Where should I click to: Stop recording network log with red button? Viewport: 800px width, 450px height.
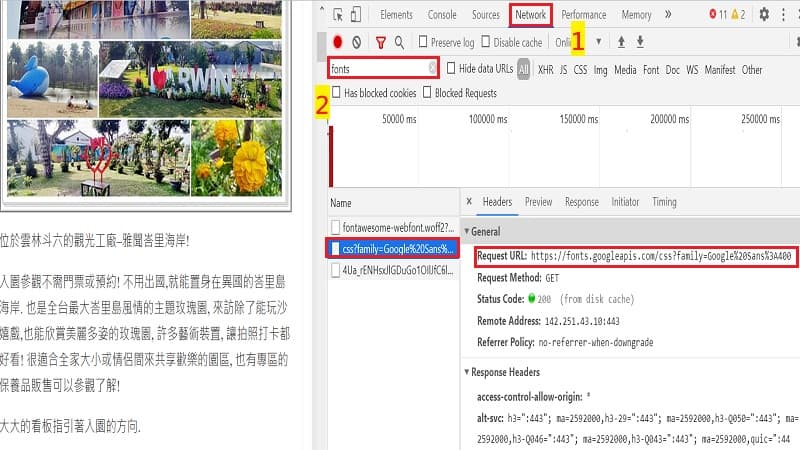[338, 42]
